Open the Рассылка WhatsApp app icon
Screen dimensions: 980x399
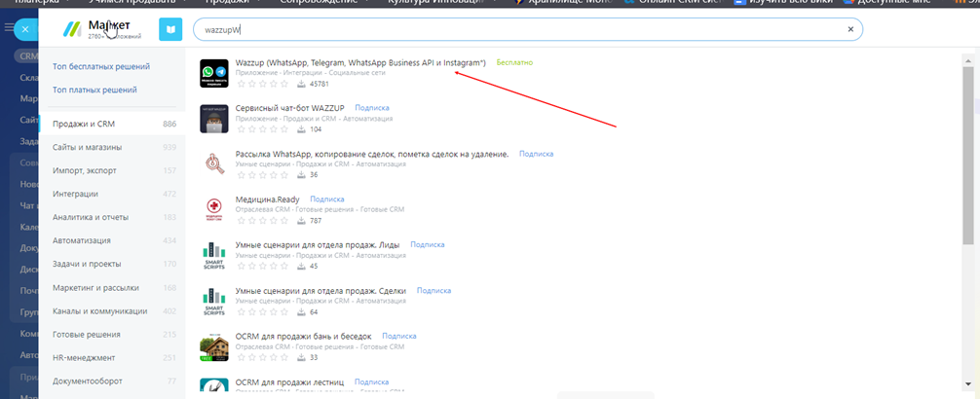coord(213,164)
